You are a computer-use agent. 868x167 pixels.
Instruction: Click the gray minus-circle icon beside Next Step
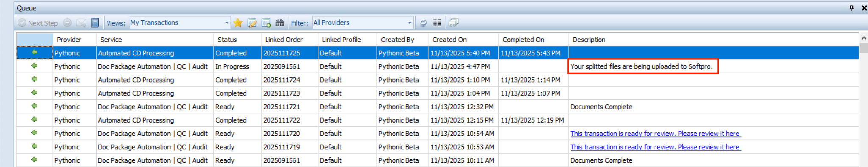[67, 23]
